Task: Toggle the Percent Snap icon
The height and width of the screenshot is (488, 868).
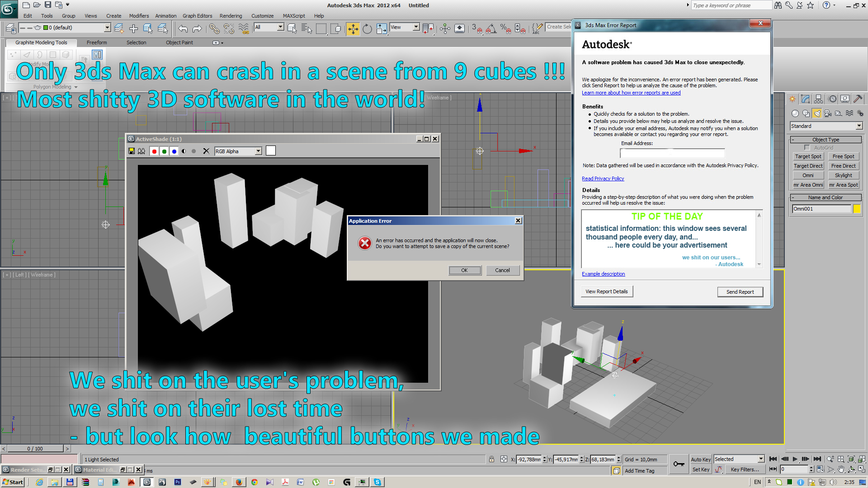Action: 505,29
